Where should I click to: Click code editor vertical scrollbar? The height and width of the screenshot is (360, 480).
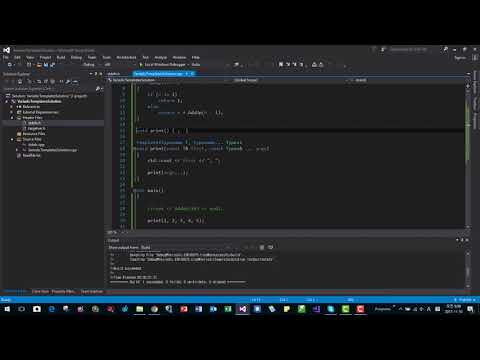click(x=468, y=157)
